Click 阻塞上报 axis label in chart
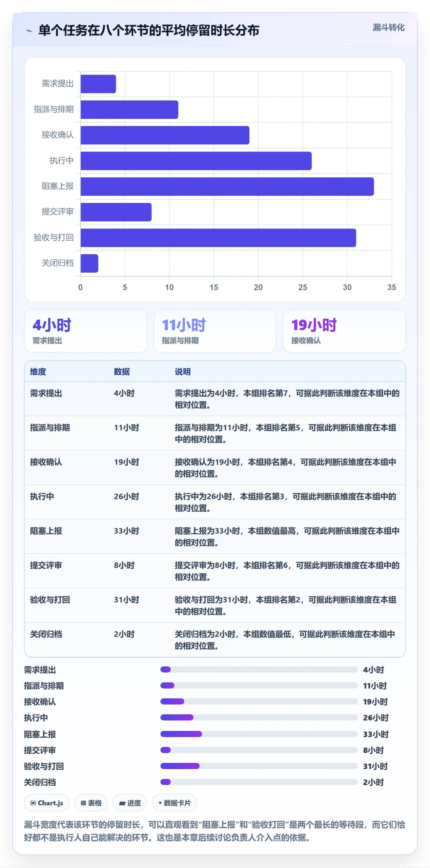 coord(58,186)
